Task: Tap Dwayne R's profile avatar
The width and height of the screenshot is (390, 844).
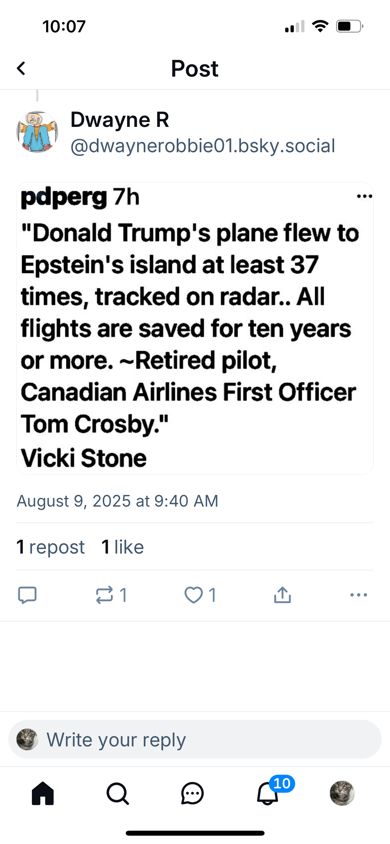Action: tap(37, 132)
